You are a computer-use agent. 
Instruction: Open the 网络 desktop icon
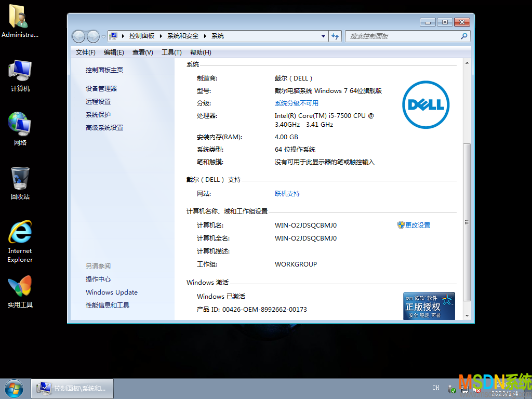20,129
